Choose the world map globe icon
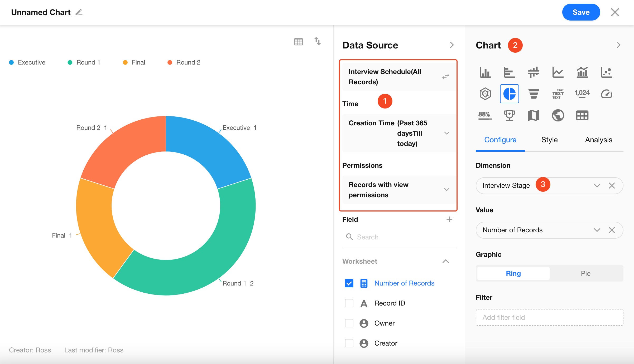The height and width of the screenshot is (364, 634). coord(558,115)
